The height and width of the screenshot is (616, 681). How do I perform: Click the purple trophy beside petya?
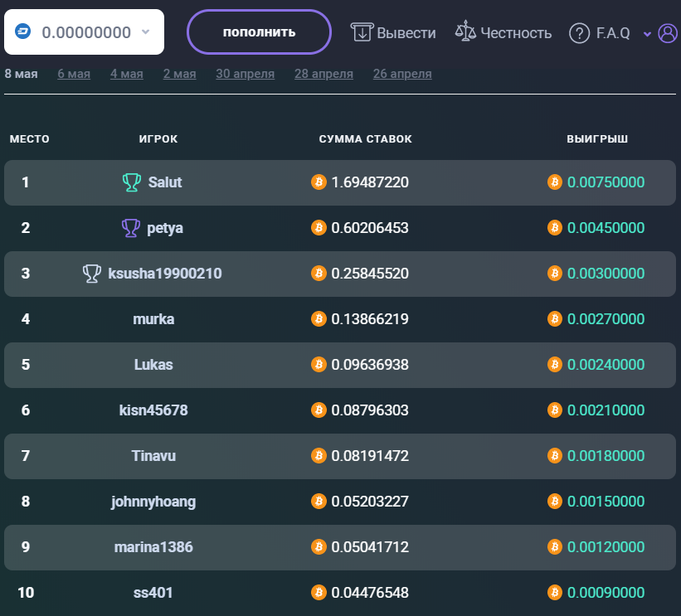[131, 228]
